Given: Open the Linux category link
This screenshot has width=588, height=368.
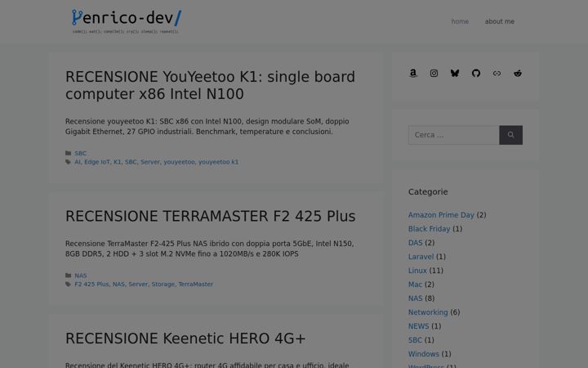Looking at the screenshot, I should 417,271.
